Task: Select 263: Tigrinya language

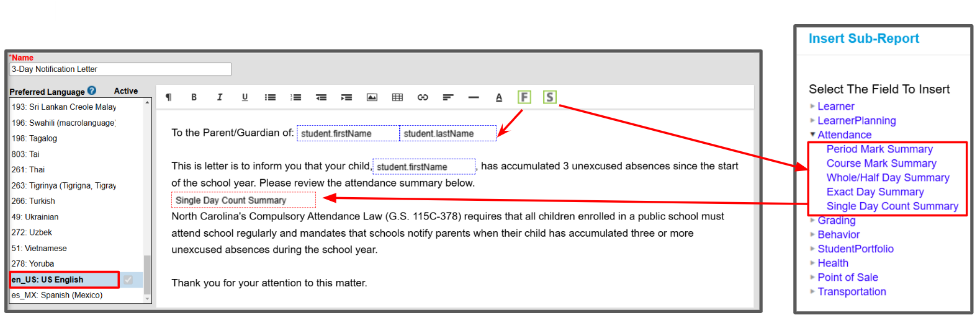Action: click(x=64, y=186)
